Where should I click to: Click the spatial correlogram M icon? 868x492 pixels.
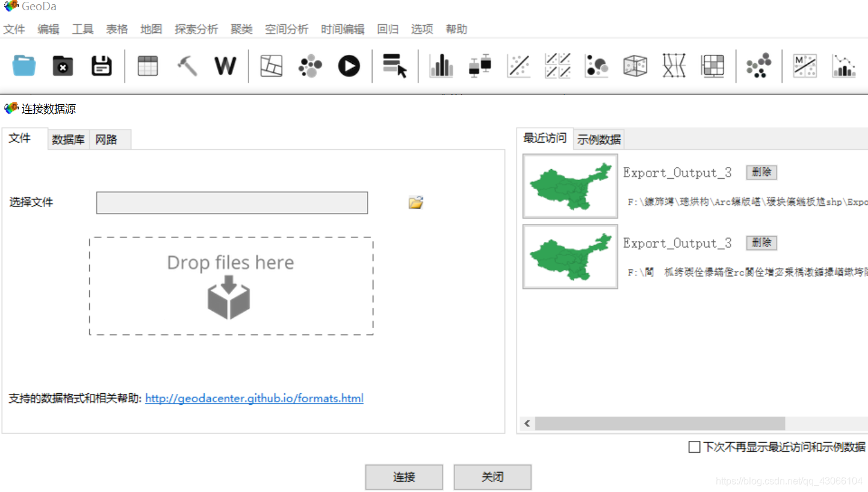tap(805, 66)
